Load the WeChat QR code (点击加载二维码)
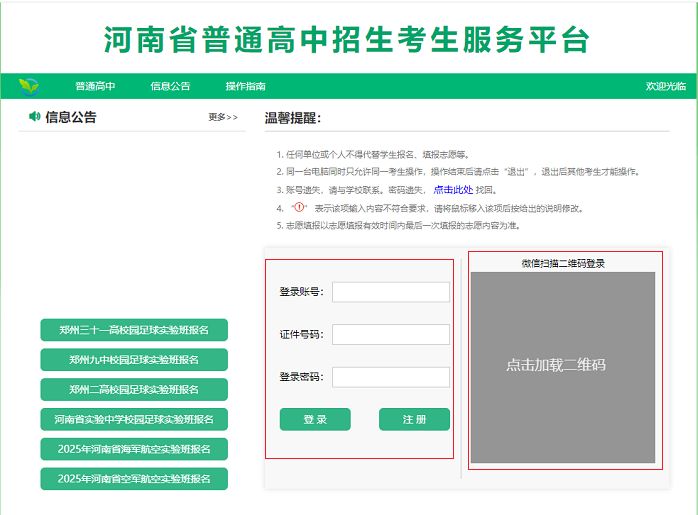The image size is (698, 515). pos(556,366)
